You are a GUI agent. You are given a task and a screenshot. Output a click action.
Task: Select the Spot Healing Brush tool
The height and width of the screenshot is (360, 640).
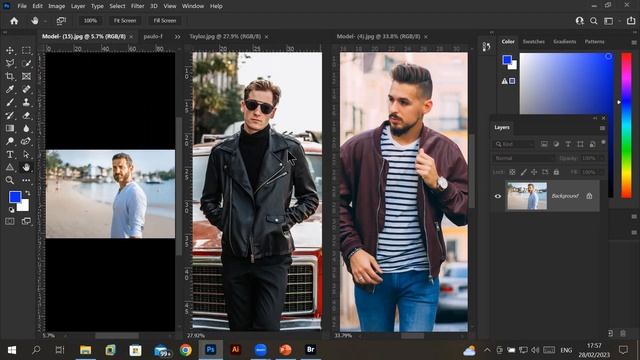[26, 89]
